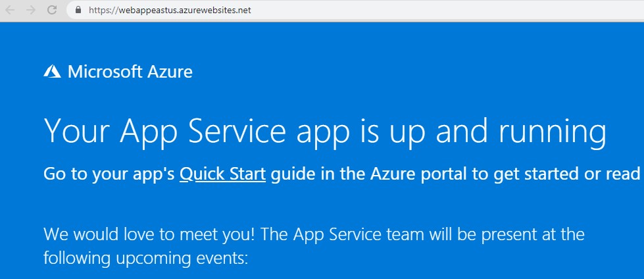The width and height of the screenshot is (644, 279).
Task: Click the "Microsoft Azure" brand text
Action: (x=130, y=72)
